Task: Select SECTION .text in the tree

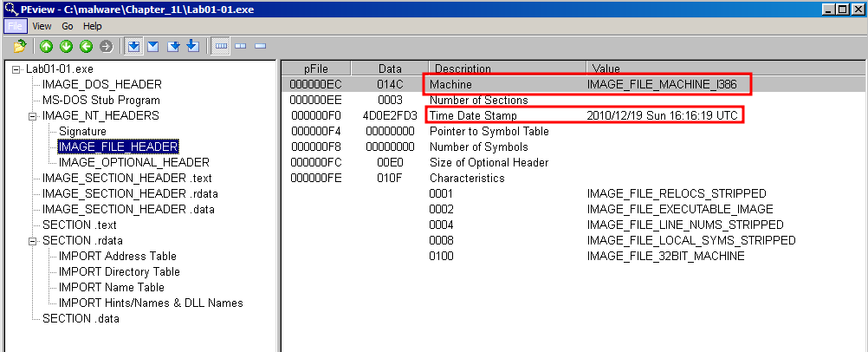Action: point(79,225)
